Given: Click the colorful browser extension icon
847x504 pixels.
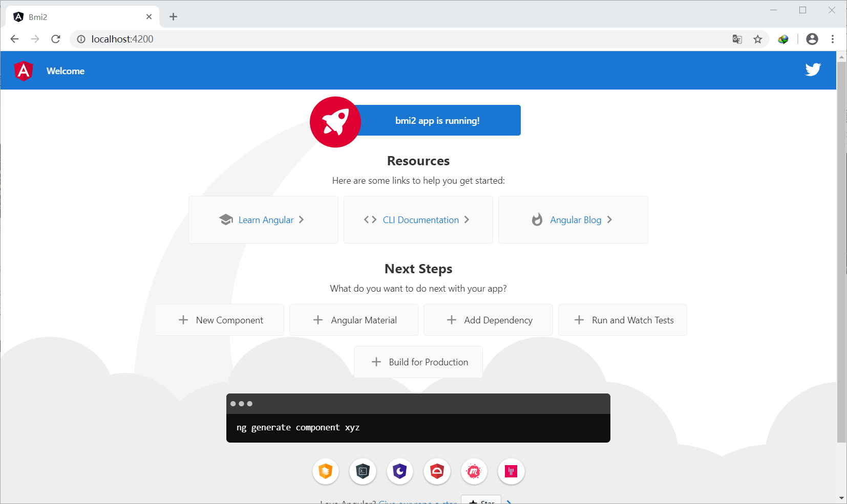Looking at the screenshot, I should [783, 39].
